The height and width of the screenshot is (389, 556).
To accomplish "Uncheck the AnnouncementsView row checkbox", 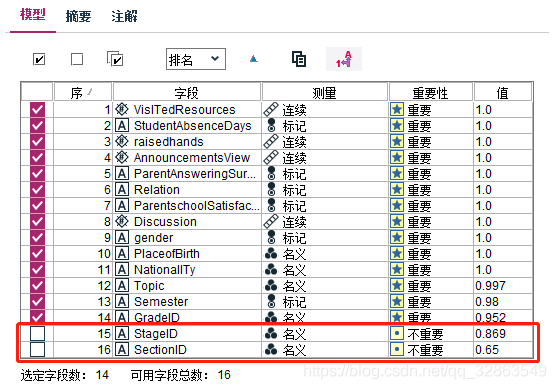I will click(x=38, y=157).
